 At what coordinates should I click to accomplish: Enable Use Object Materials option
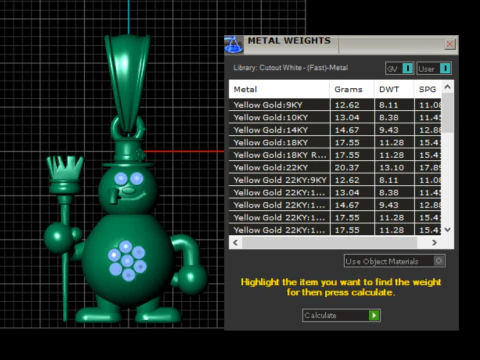click(x=395, y=261)
